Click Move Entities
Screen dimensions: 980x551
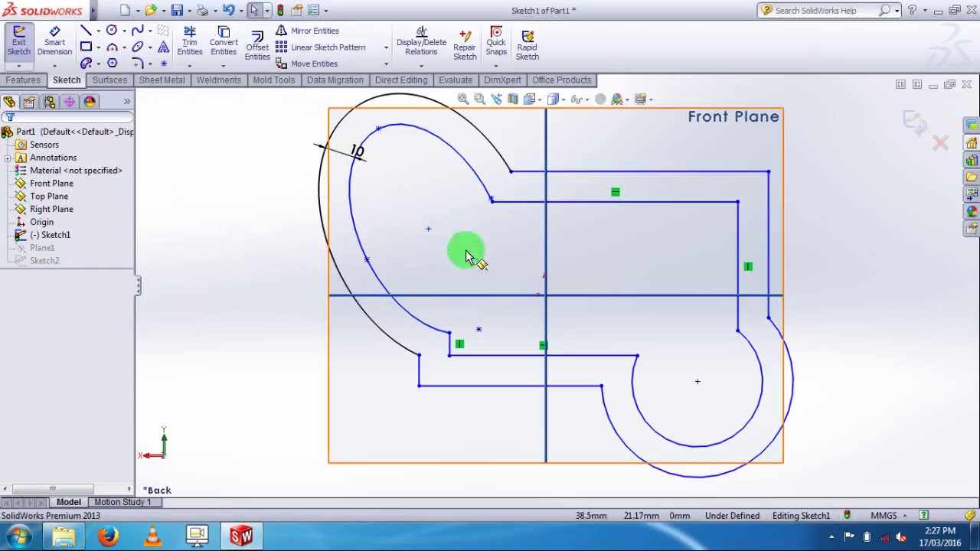306,64
